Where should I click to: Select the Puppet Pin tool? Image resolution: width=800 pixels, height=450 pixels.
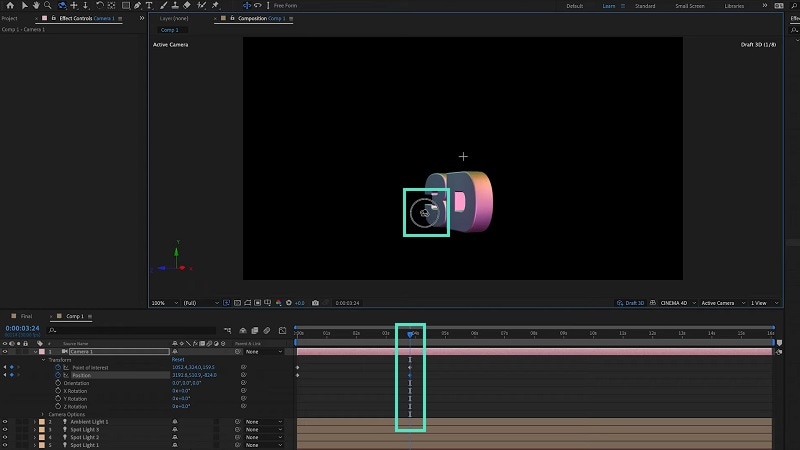click(x=215, y=6)
